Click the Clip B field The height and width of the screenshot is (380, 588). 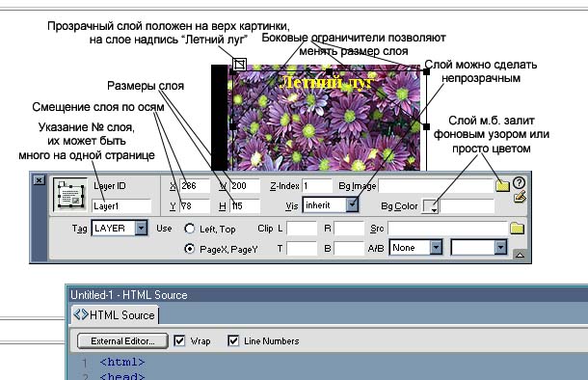pos(349,248)
